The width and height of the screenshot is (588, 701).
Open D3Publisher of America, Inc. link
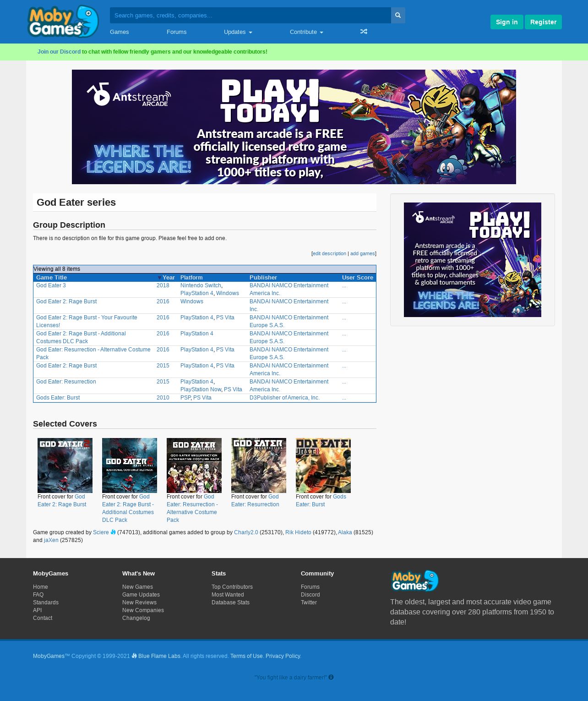pos(284,398)
